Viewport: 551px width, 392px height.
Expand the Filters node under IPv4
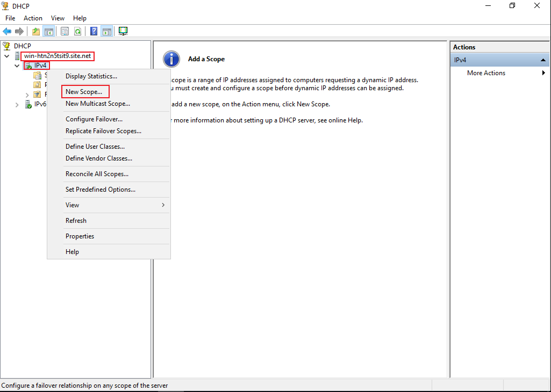[27, 95]
